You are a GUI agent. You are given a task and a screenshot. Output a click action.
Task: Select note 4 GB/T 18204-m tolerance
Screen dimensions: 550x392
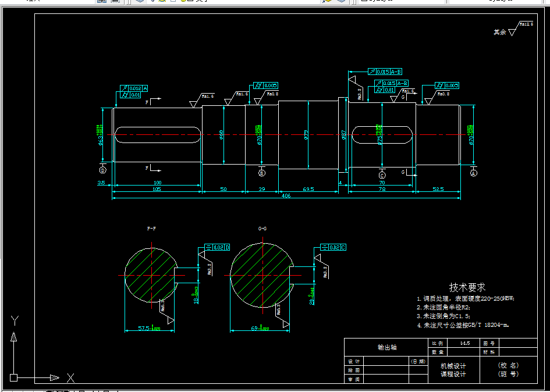(x=463, y=325)
